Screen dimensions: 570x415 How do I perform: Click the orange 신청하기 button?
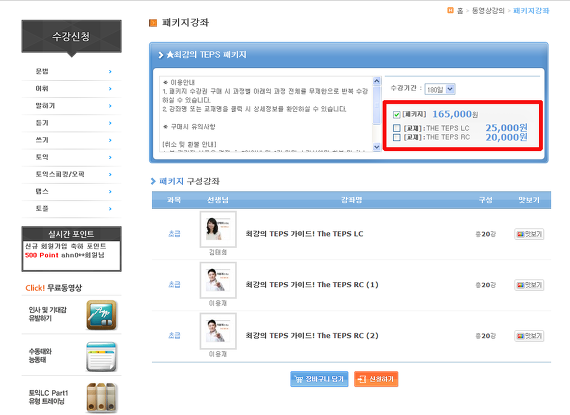click(376, 379)
